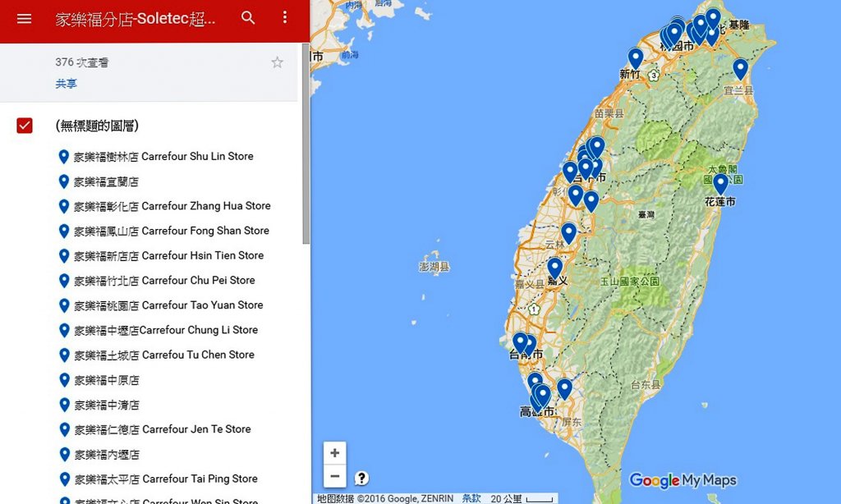
Task: Click the 20 公里 map scale indicator
Action: click(x=521, y=498)
